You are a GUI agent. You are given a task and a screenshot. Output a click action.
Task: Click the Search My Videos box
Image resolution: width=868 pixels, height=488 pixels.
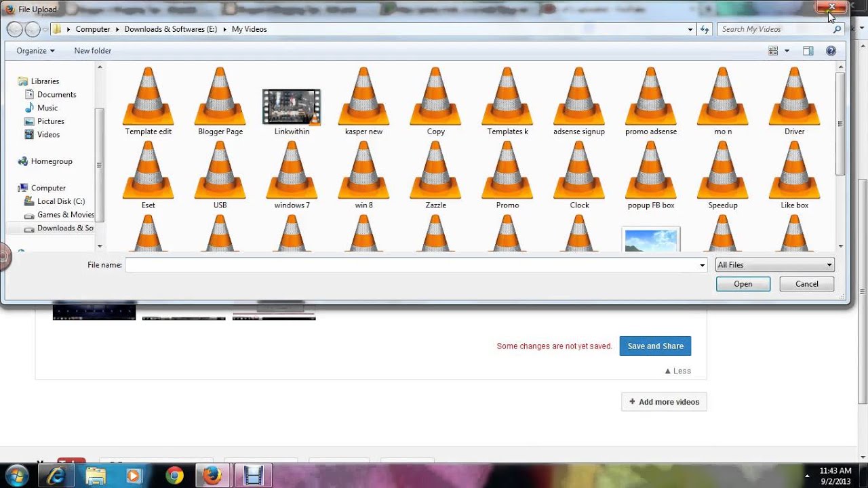click(x=780, y=29)
